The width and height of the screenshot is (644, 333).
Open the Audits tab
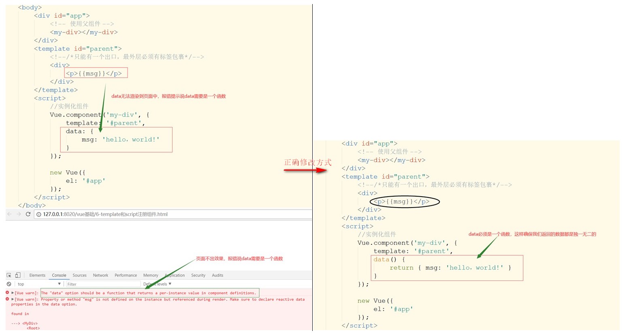point(218,275)
